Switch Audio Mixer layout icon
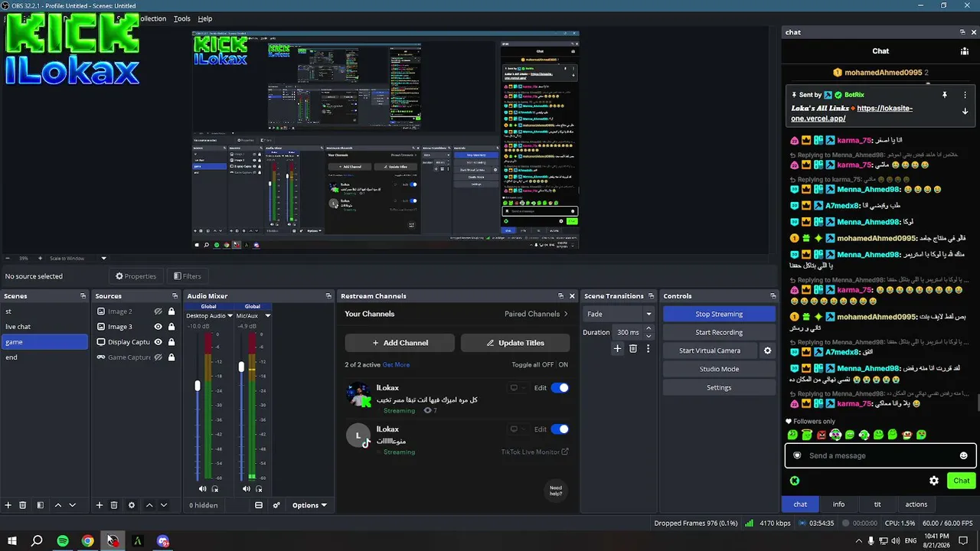Viewport: 980px width, 551px height. click(259, 505)
